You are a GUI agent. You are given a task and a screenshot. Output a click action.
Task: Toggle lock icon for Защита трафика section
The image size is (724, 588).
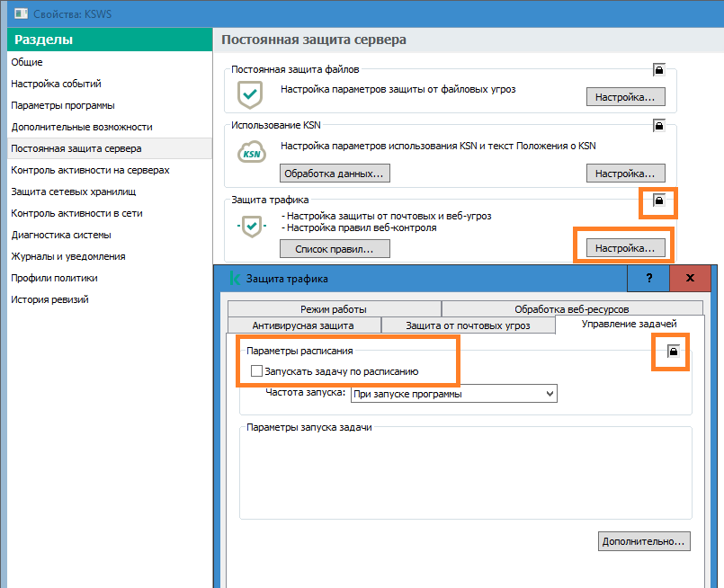click(659, 200)
